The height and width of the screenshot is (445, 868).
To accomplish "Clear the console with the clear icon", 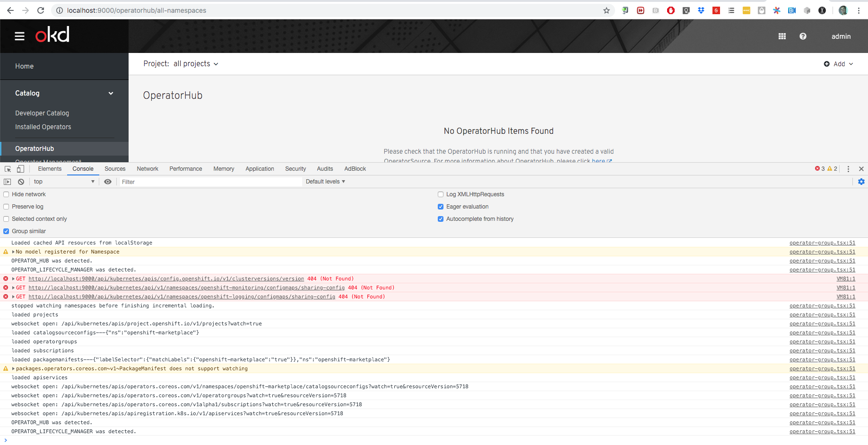I will coord(21,182).
